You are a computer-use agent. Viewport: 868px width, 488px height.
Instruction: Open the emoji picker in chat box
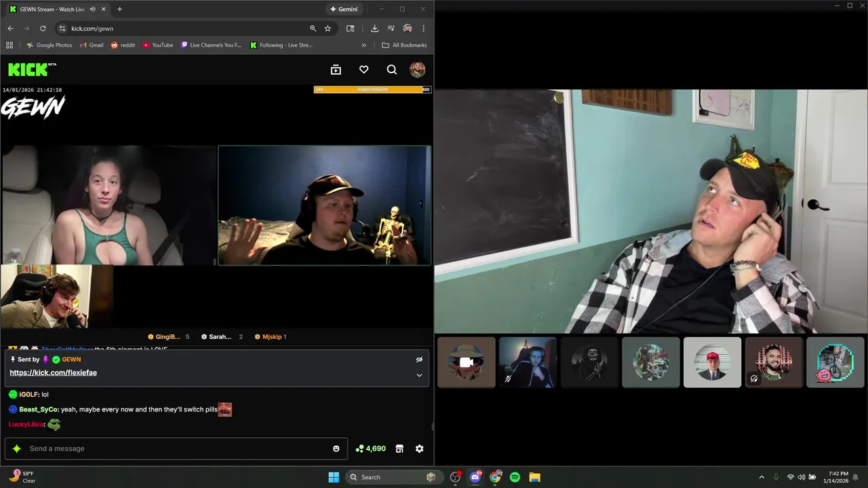(x=336, y=449)
